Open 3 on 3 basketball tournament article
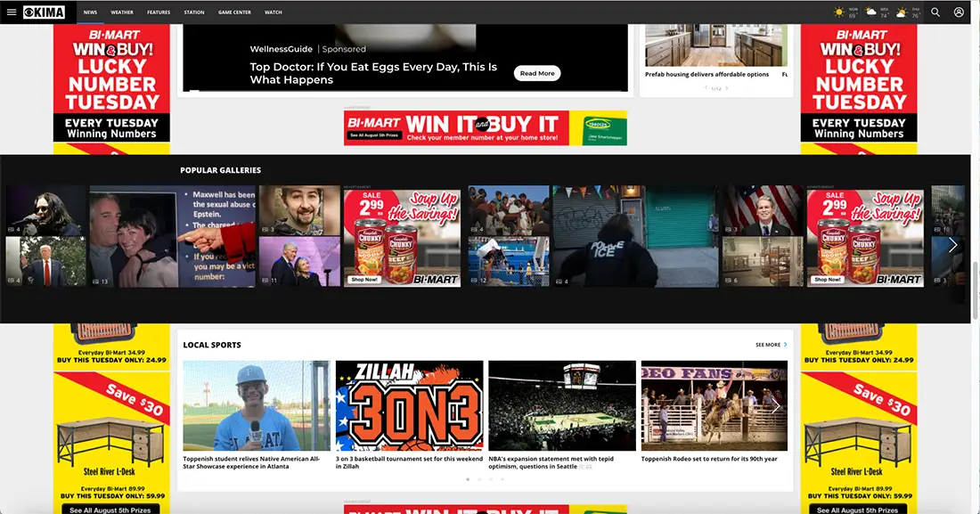980x514 pixels. (x=410, y=462)
